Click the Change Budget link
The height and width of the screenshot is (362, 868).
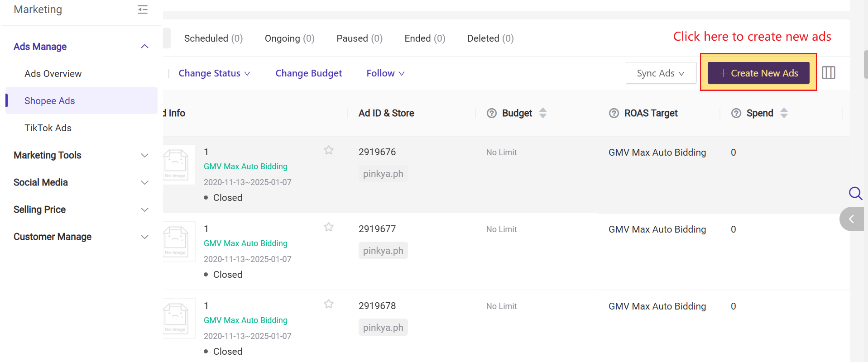click(x=308, y=73)
